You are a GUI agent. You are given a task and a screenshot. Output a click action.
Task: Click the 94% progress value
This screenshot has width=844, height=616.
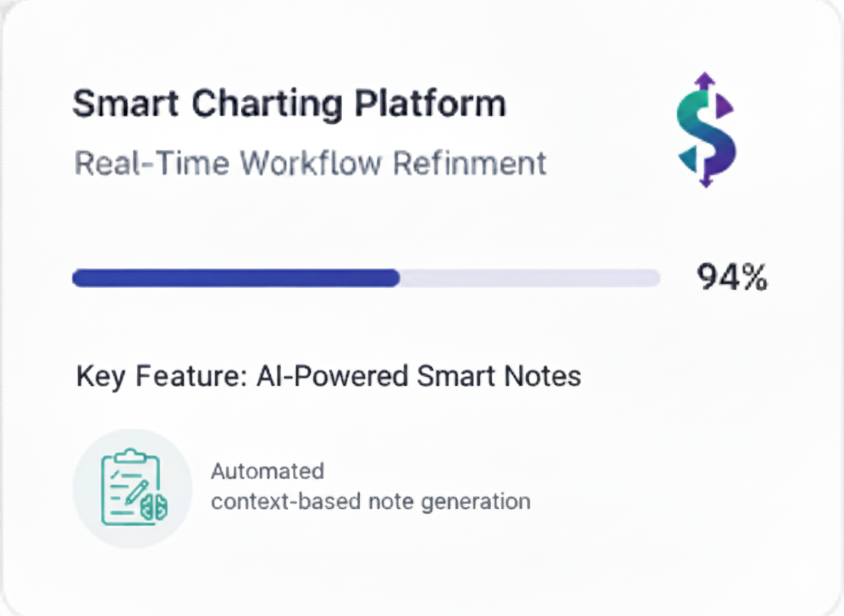coord(731,277)
